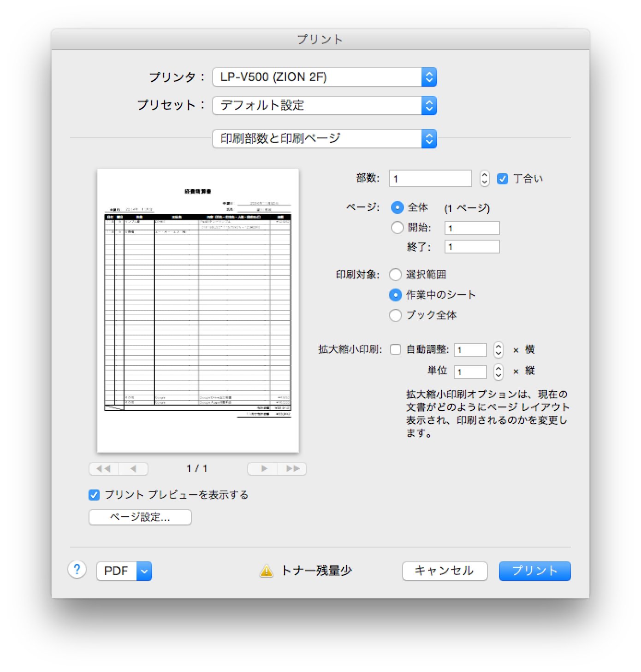Image resolution: width=641 pixels, height=672 pixels.
Task: Expand the 印刷部数と印刷ページ options menu
Action: [x=324, y=139]
